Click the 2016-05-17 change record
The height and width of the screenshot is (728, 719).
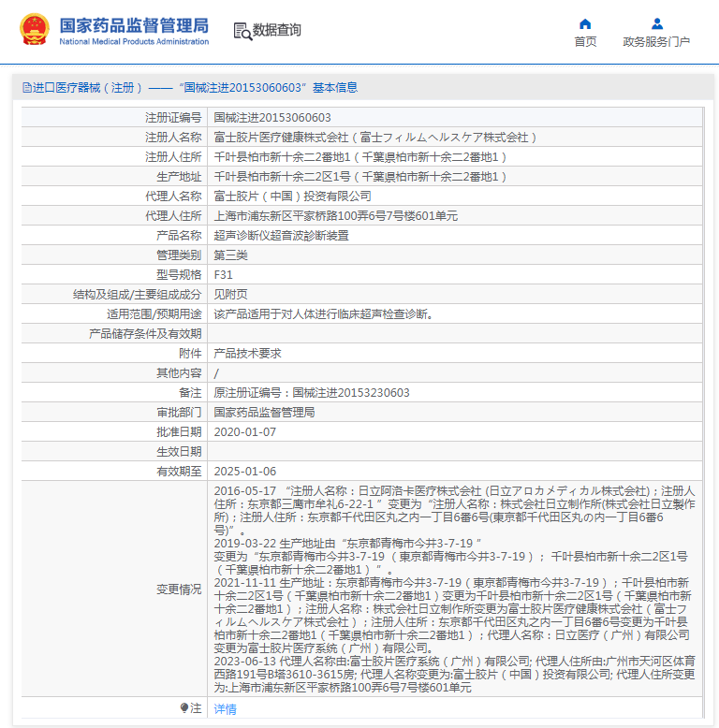[x=454, y=511]
